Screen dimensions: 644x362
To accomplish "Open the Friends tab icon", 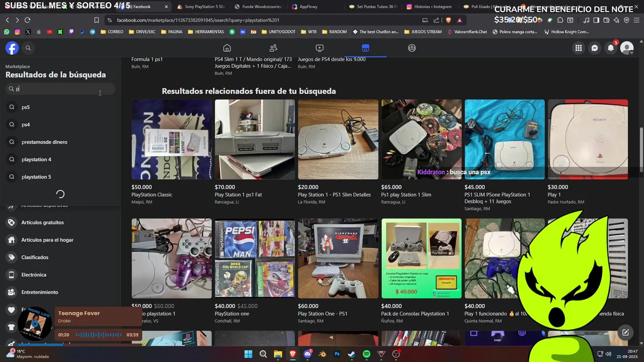I will coord(273,48).
